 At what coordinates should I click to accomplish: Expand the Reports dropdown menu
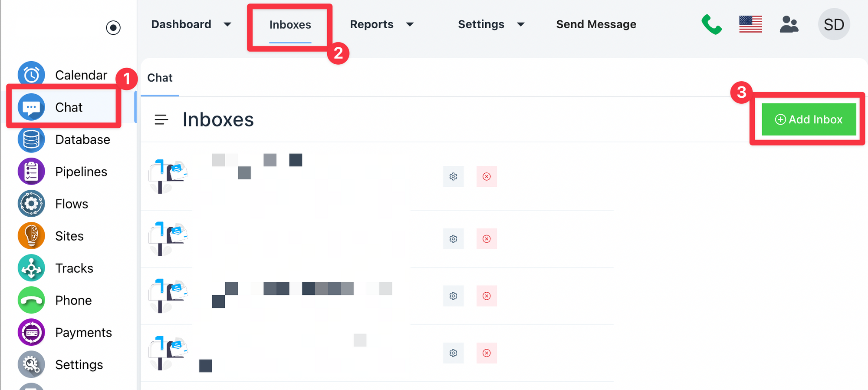coord(410,24)
